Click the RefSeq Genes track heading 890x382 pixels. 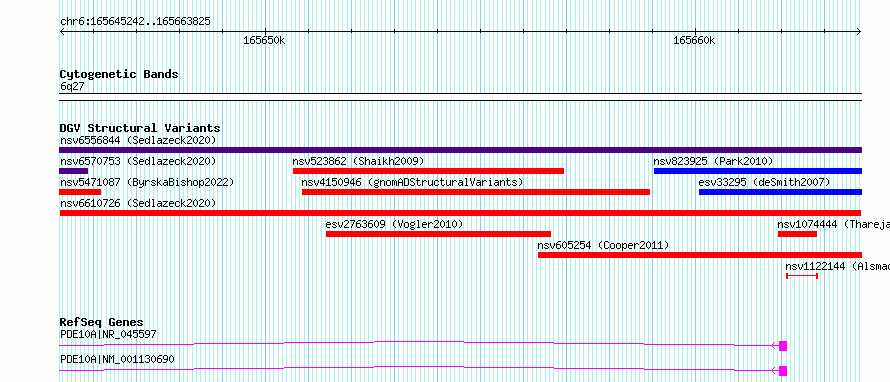coord(101,322)
